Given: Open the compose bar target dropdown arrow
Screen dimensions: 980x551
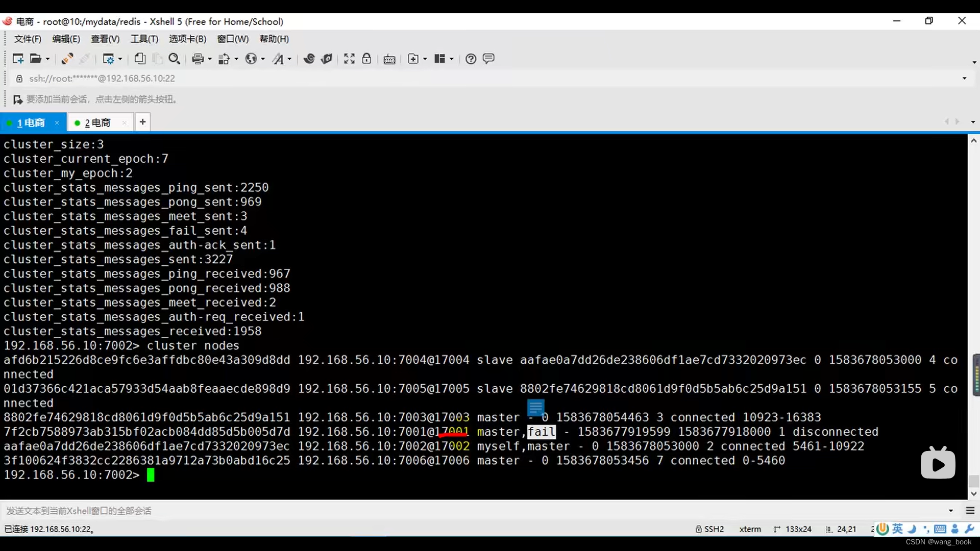Looking at the screenshot, I should point(951,511).
